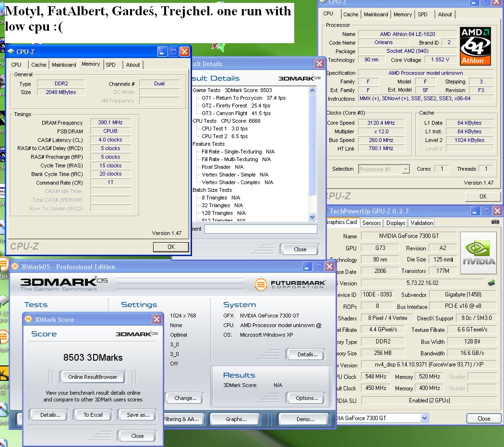The height and width of the screenshot is (447, 504).
Task: Select CPU Test 2 row
Action: (x=224, y=137)
